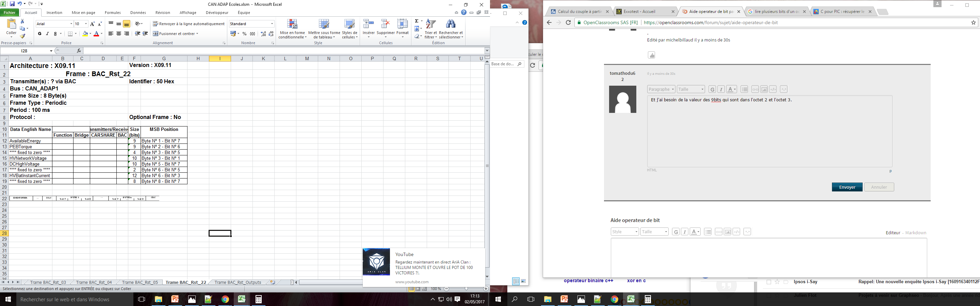The height and width of the screenshot is (306, 980).
Task: Open the Formules ribbon tab
Action: 113,13
